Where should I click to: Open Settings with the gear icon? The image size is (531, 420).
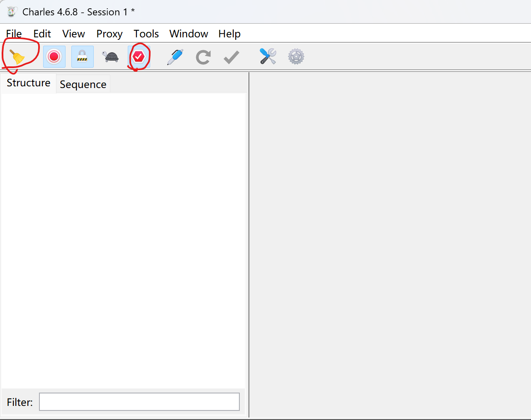(296, 57)
